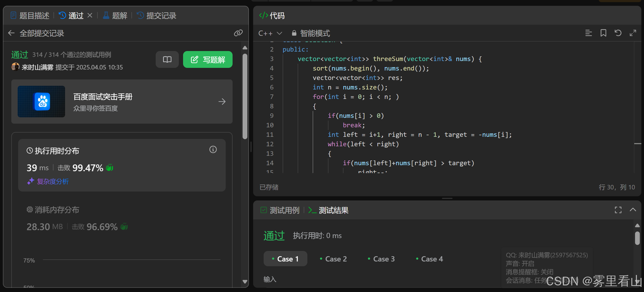Collapse the test result panel chevron

[633, 210]
